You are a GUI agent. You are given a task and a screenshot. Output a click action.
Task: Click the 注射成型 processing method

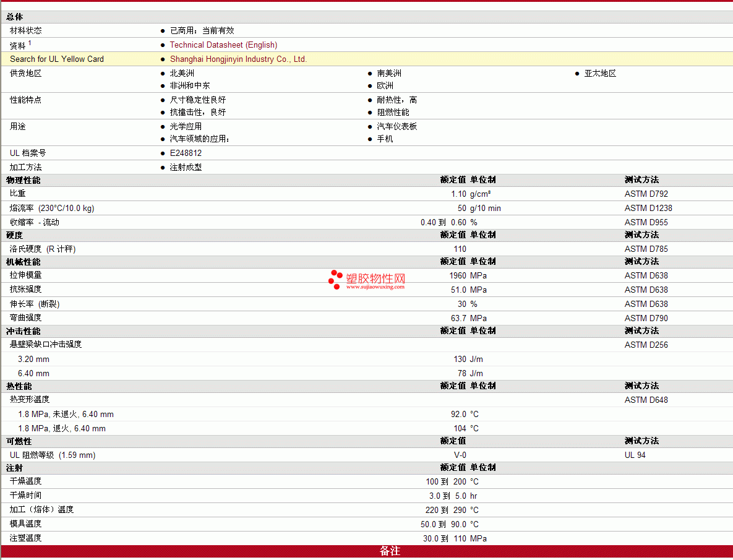(x=186, y=167)
